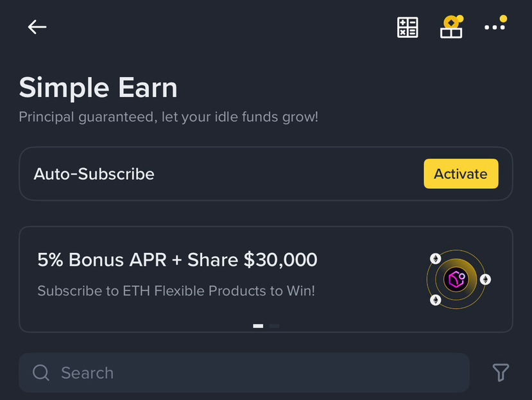Tap the back arrow
This screenshot has height=400, width=532.
[x=37, y=27]
